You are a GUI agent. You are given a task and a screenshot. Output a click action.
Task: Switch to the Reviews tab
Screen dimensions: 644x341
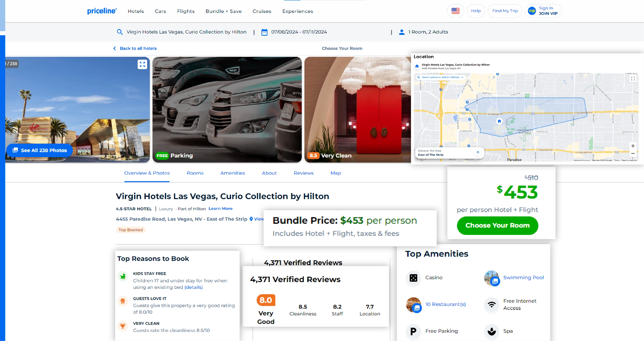(x=303, y=173)
